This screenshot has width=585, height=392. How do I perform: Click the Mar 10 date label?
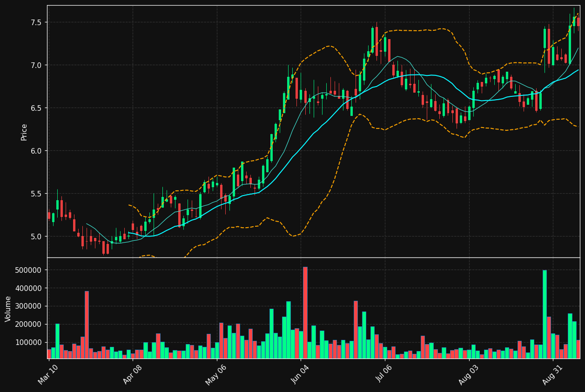point(47,375)
